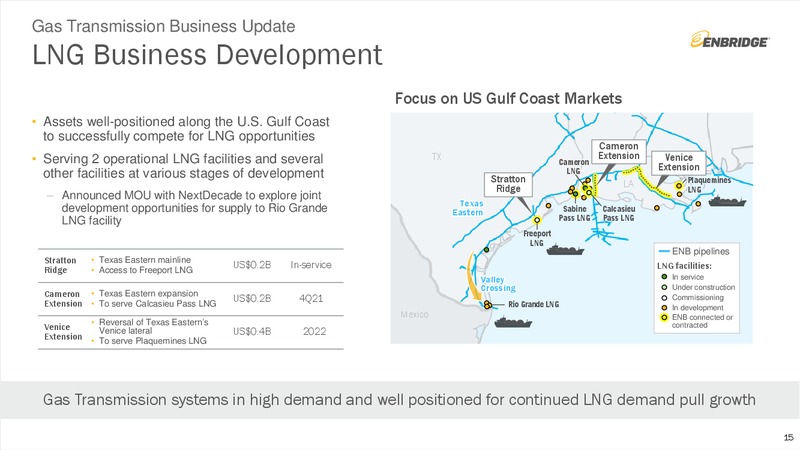
Task: Click the In service legend marker
Action: (x=664, y=277)
